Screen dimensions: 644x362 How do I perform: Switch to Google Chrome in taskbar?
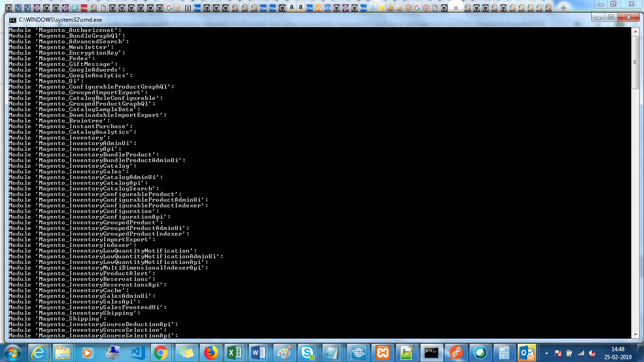(x=161, y=352)
